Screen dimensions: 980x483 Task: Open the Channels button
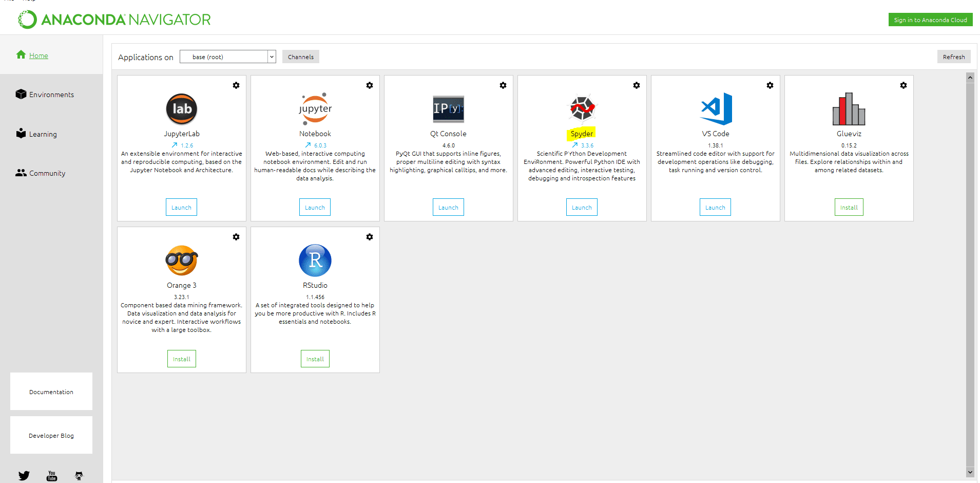(301, 57)
